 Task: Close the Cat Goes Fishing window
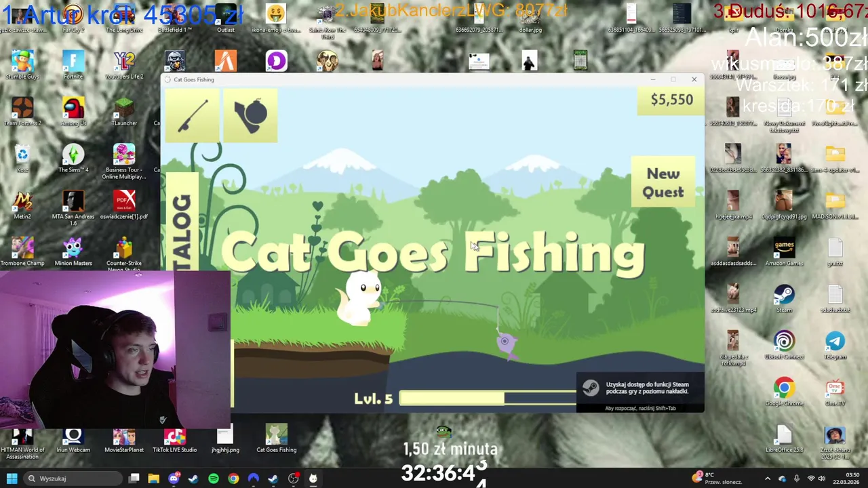694,79
